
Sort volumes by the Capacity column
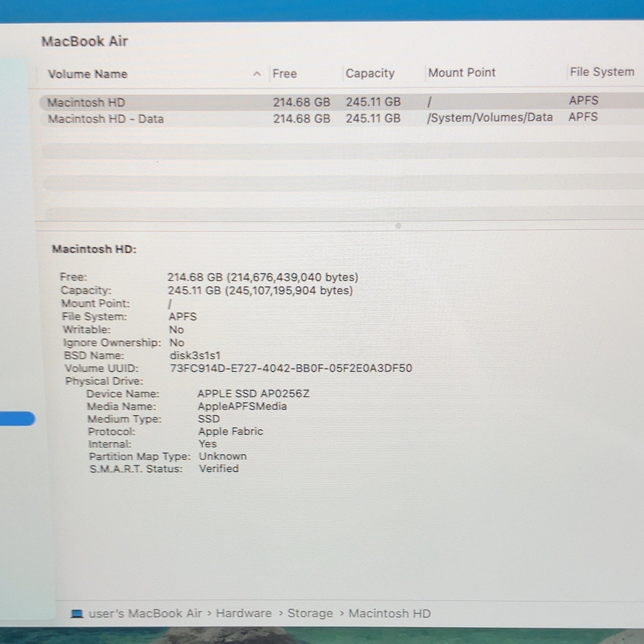pyautogui.click(x=370, y=73)
